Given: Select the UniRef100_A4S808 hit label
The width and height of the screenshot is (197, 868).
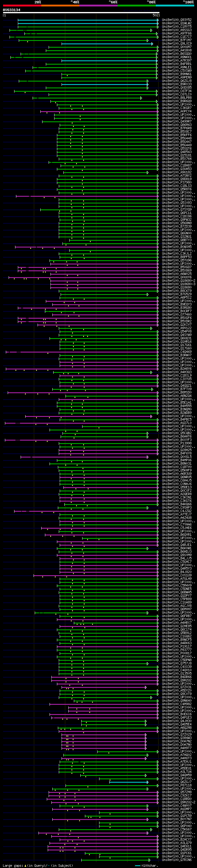Looking at the screenshot, I should click(x=176, y=50).
